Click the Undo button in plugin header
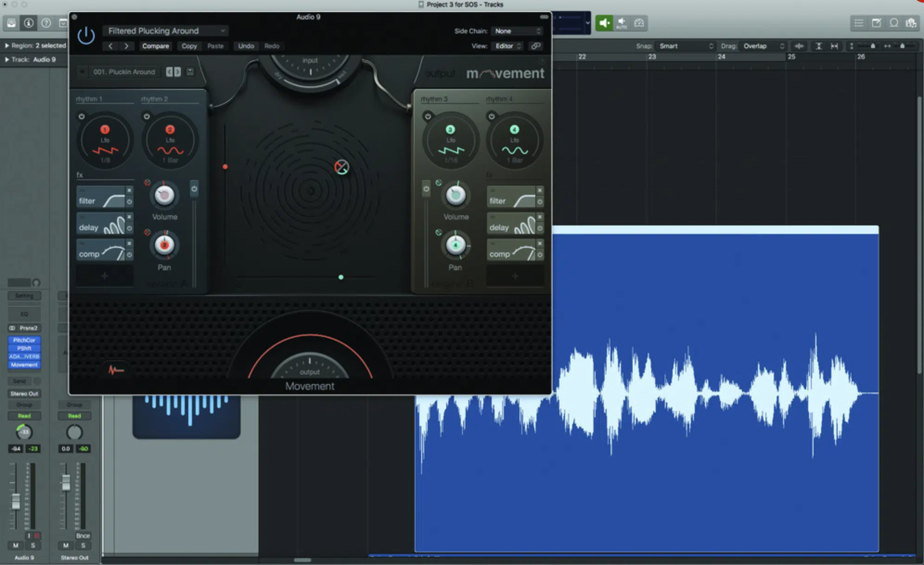The image size is (924, 565). (x=246, y=46)
